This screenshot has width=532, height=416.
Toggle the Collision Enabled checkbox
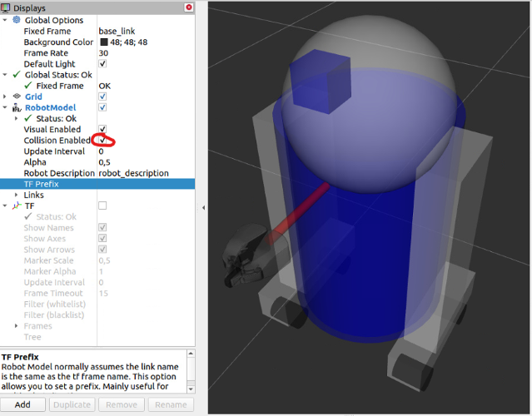(x=102, y=141)
